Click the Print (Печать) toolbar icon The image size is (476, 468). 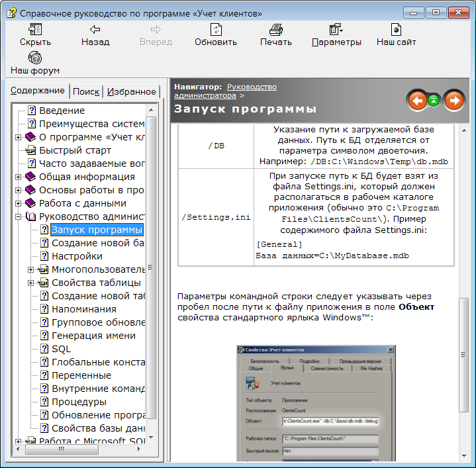276,30
